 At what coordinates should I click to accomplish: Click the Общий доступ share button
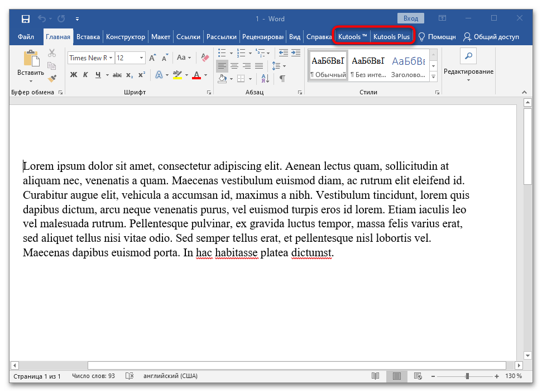(x=491, y=37)
